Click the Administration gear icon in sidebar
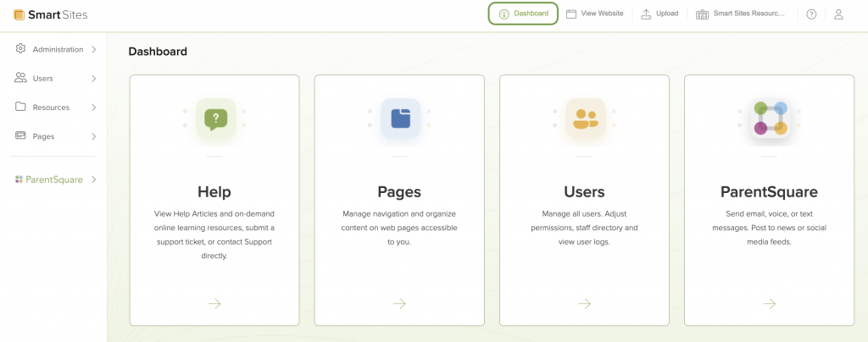The image size is (868, 342). 20,48
